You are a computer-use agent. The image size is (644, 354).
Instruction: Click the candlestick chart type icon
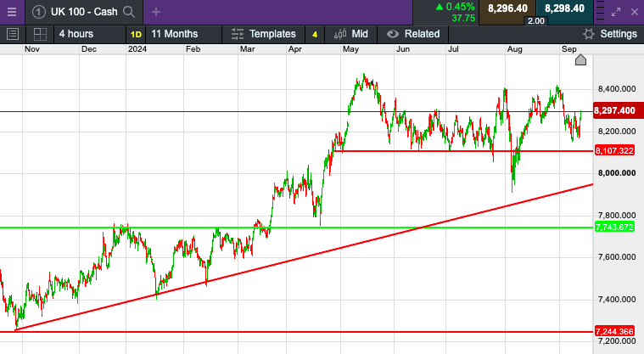[x=340, y=34]
